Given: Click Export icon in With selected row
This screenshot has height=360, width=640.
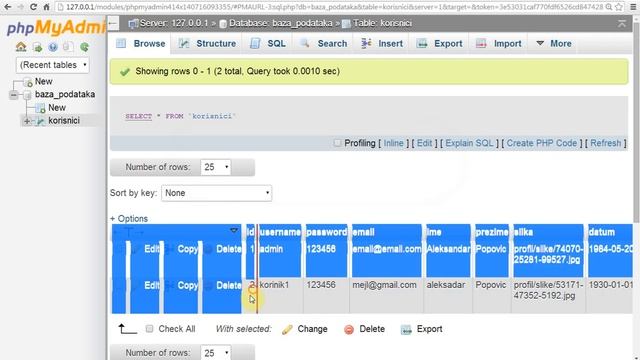Looking at the screenshot, I should coord(406,329).
